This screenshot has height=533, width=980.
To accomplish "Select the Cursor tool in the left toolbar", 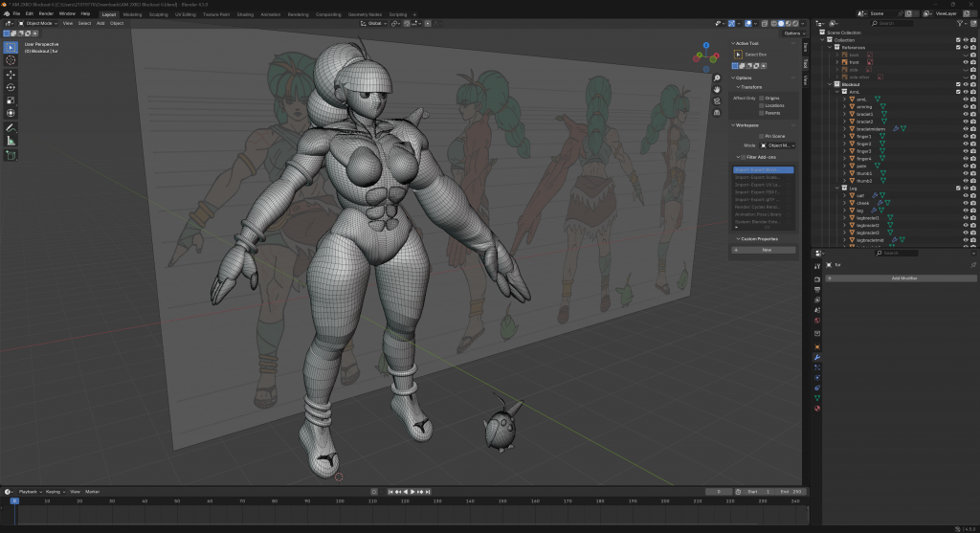I will 11,60.
